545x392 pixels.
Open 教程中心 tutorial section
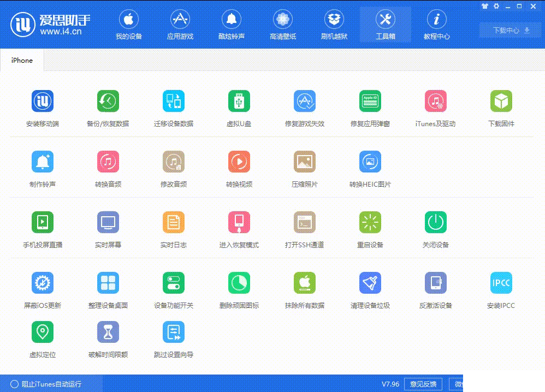(437, 25)
